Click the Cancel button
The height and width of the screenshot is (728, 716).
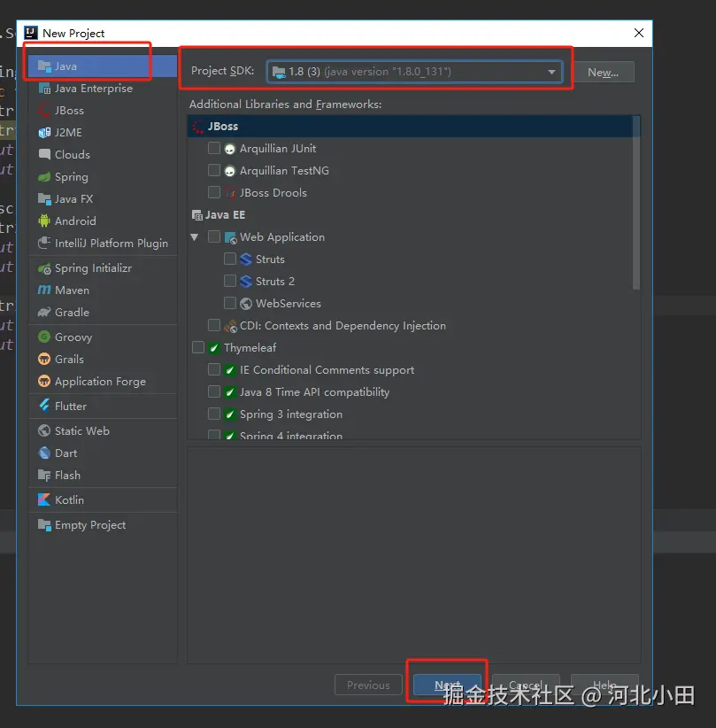(526, 685)
